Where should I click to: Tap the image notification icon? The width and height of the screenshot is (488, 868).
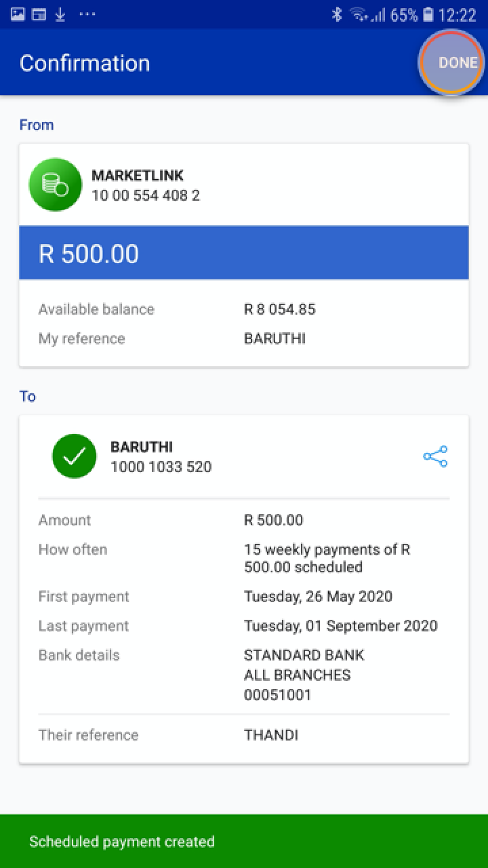[18, 14]
